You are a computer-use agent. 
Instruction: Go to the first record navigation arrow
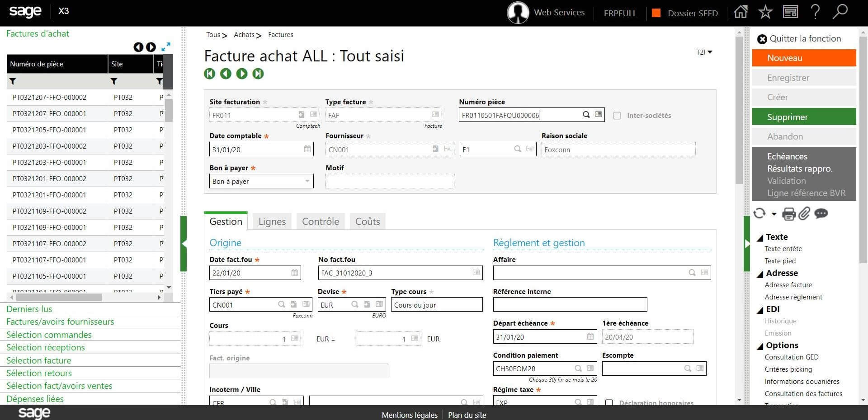pos(210,74)
